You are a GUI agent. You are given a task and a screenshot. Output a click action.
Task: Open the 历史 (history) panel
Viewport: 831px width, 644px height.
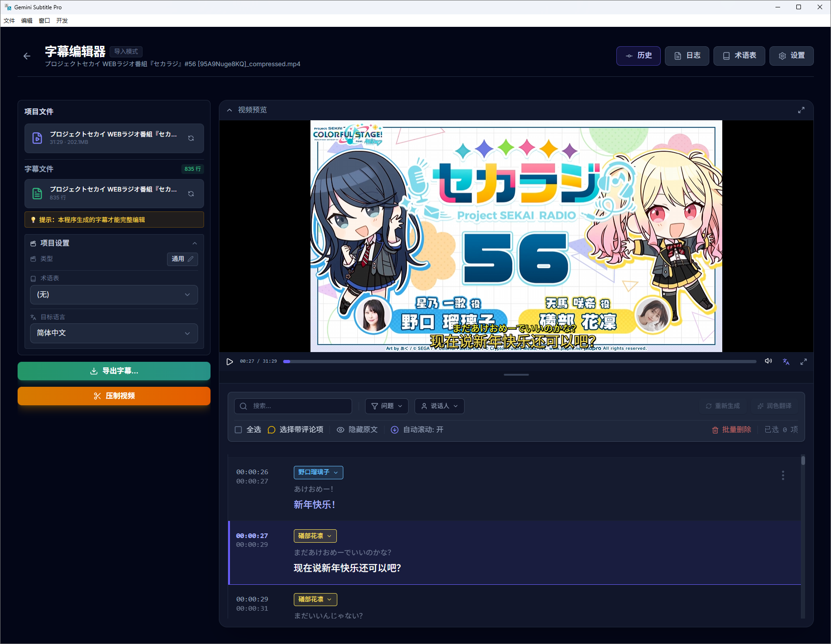click(x=638, y=56)
